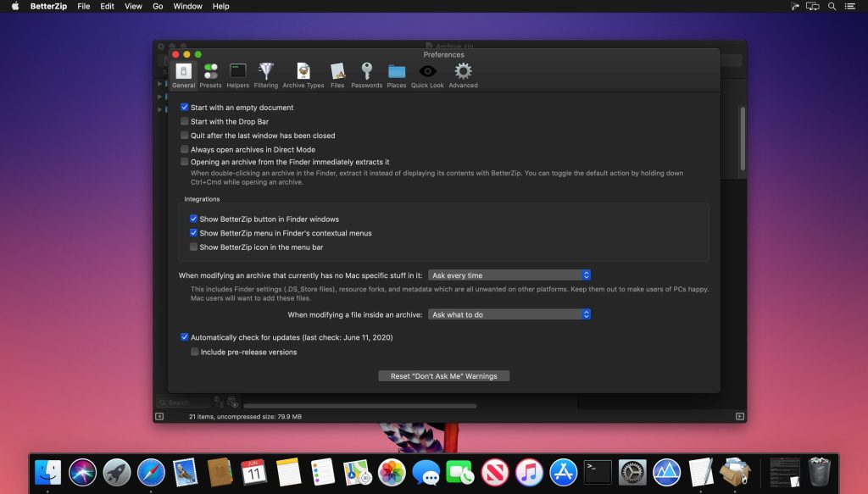Switch to Archive Types preferences
The height and width of the screenshot is (494, 868).
(x=303, y=74)
